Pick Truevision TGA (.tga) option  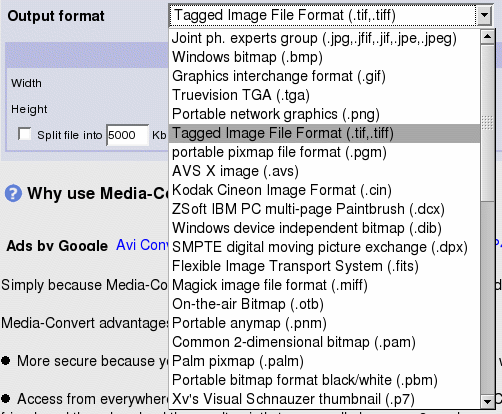324,95
